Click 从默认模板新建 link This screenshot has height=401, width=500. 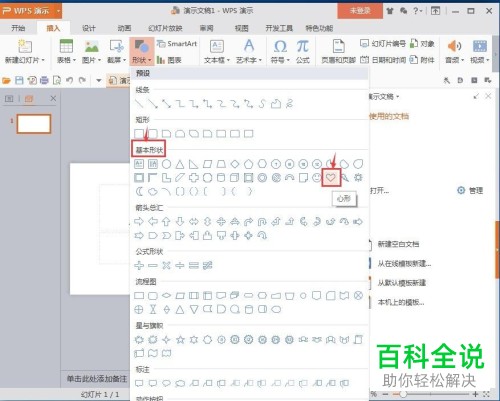402,283
